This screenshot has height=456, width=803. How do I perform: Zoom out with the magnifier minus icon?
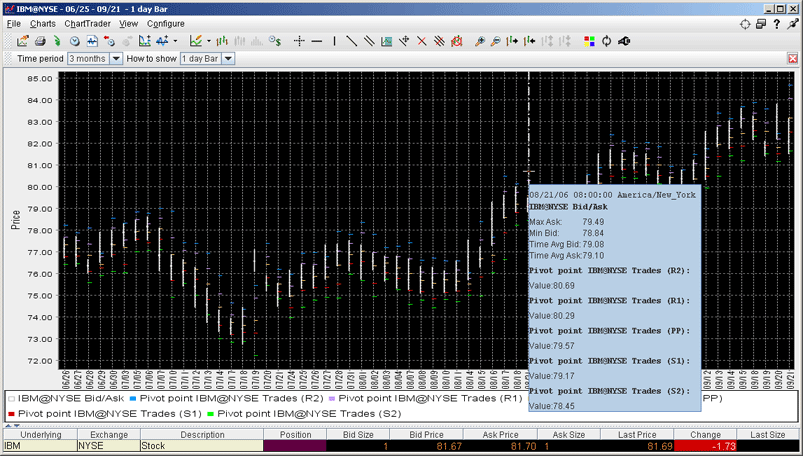[x=496, y=41]
